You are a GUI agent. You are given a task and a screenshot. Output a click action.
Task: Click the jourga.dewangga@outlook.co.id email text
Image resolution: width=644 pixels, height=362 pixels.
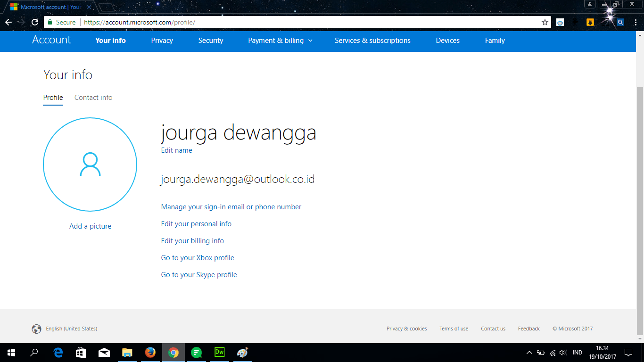pyautogui.click(x=238, y=180)
